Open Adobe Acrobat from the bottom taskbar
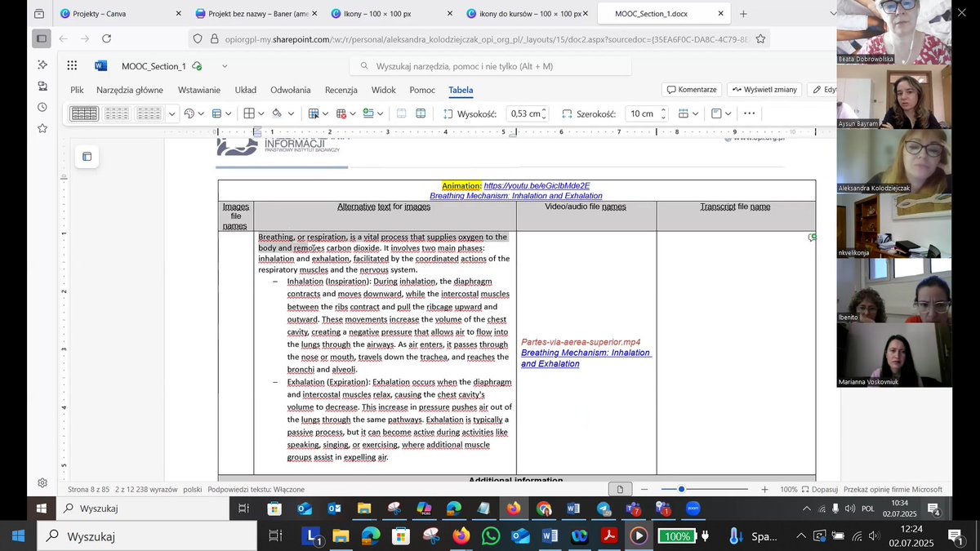Screen dimensions: 980x551 pos(609,536)
